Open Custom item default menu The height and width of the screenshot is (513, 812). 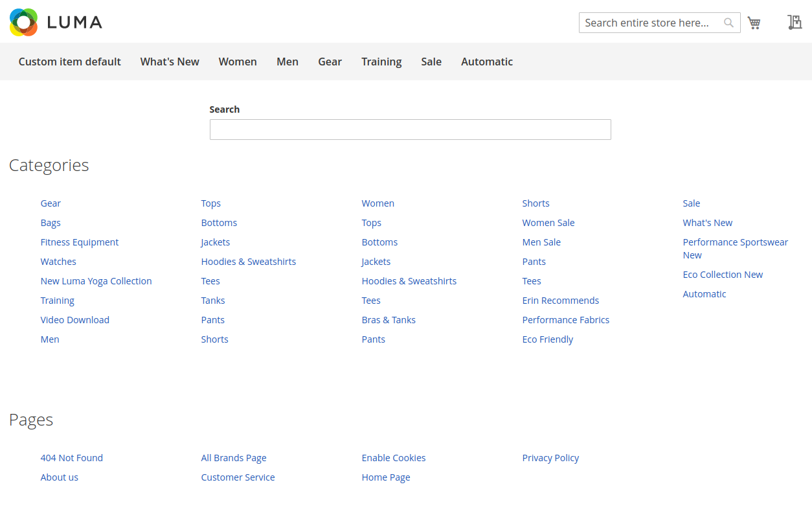click(x=70, y=62)
